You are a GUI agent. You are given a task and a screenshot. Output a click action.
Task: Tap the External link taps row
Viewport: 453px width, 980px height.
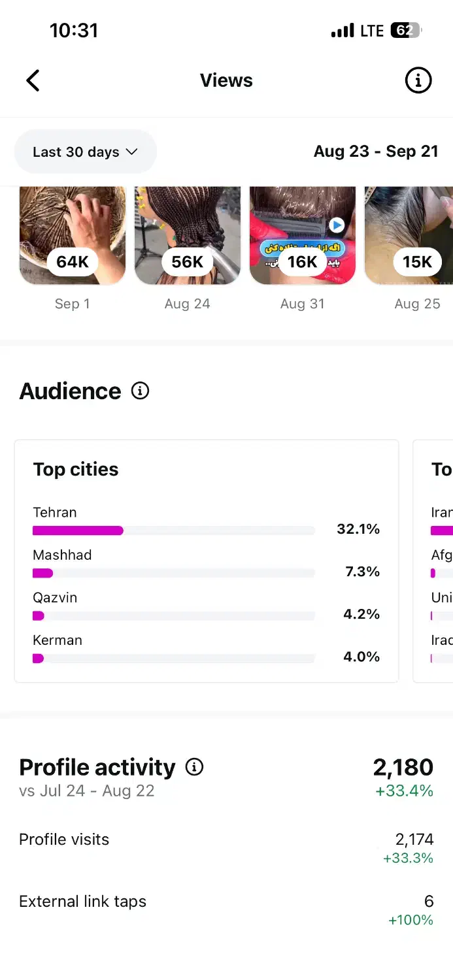(226, 909)
